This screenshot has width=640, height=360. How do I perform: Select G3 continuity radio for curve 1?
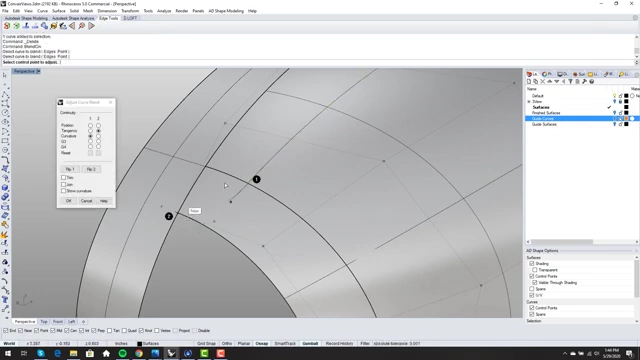90,141
